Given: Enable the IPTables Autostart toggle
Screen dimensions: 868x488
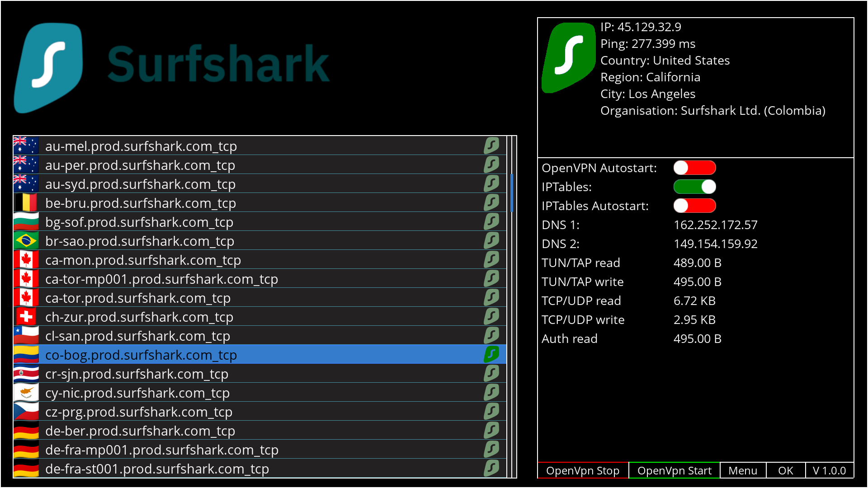Looking at the screenshot, I should tap(694, 206).
